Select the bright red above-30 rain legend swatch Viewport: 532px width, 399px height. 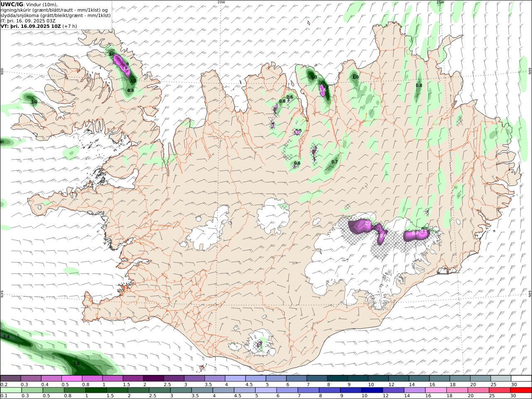pyautogui.click(x=521, y=390)
